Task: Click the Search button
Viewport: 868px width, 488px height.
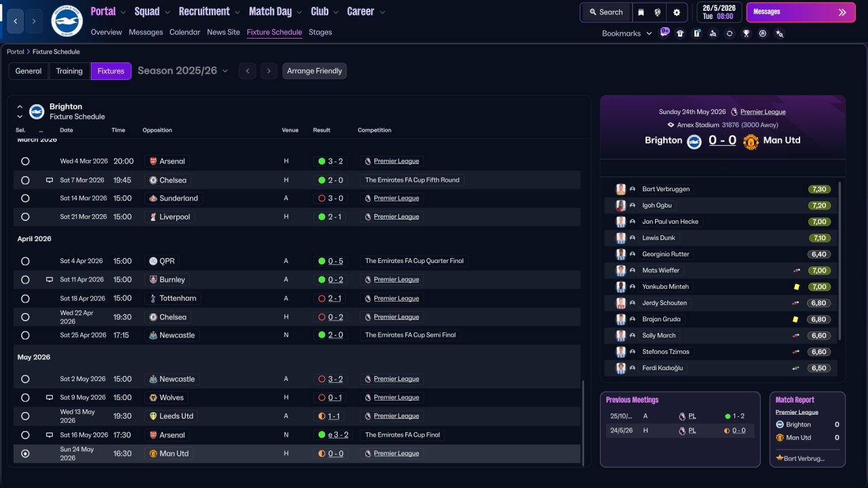Action: pyautogui.click(x=606, y=12)
